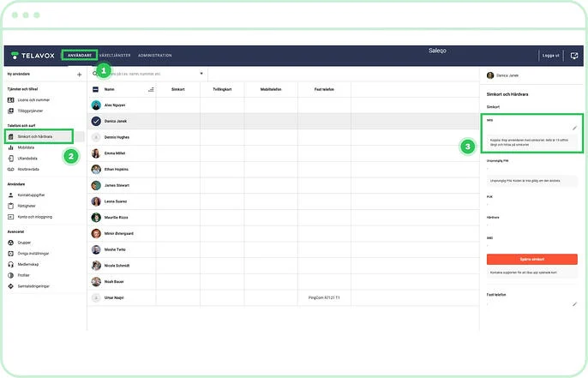Click the sort order icon next to Namn
Image resolution: width=588 pixels, height=378 pixels.
pos(151,89)
